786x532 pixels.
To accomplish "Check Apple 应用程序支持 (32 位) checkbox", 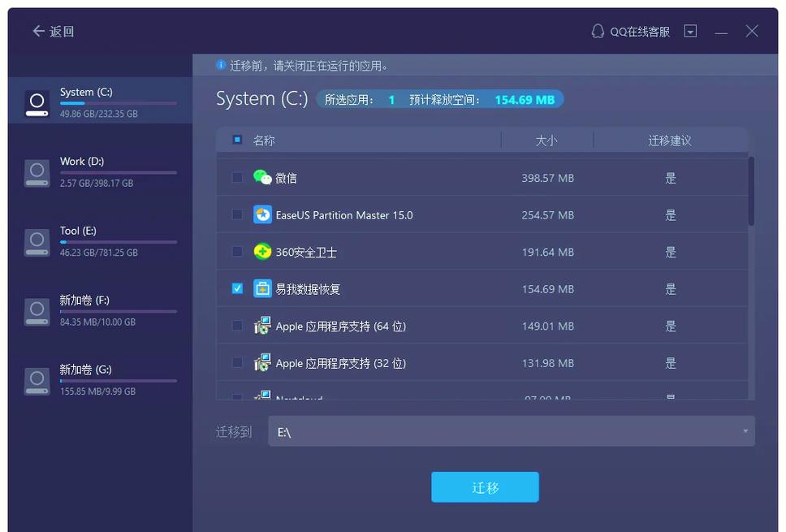I will 238,362.
